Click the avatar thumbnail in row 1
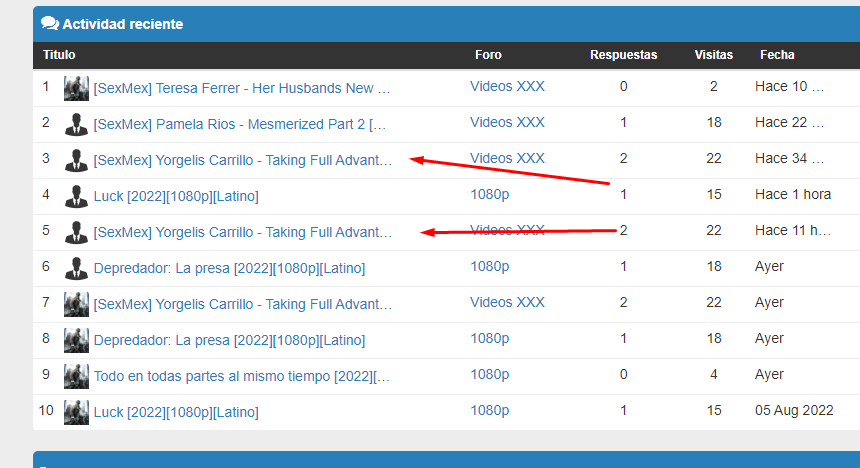This screenshot has height=468, width=860. pos(76,88)
